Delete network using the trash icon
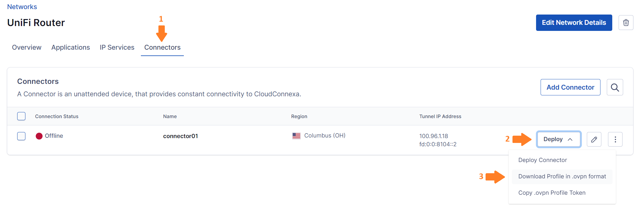Image resolution: width=644 pixels, height=215 pixels. (626, 23)
